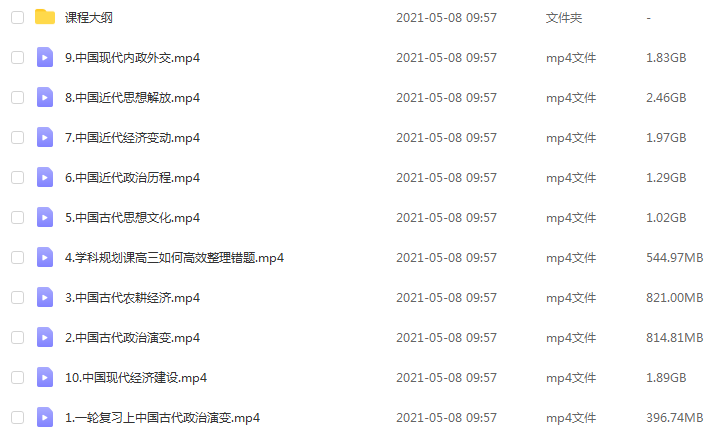Viewport: 724px width, 433px height.
Task: Open file name 4.学科规划课高三如何高效整理错题.mp4
Action: click(x=174, y=258)
